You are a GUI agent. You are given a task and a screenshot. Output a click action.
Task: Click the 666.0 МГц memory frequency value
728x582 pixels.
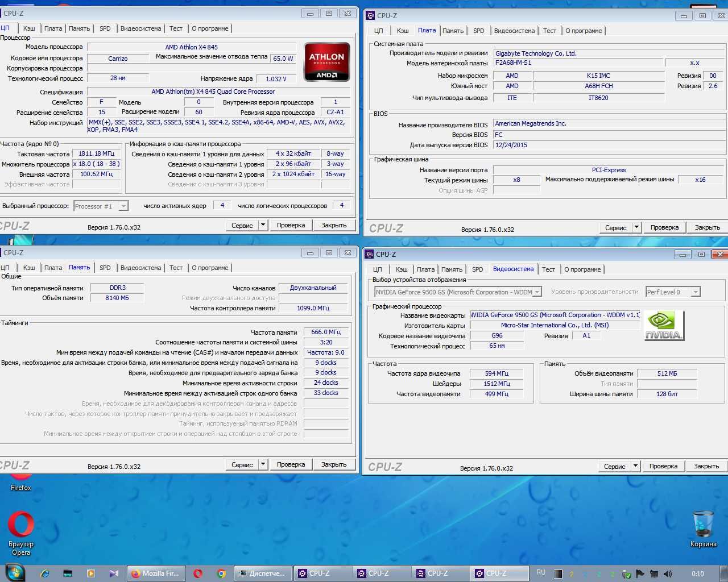tap(326, 332)
